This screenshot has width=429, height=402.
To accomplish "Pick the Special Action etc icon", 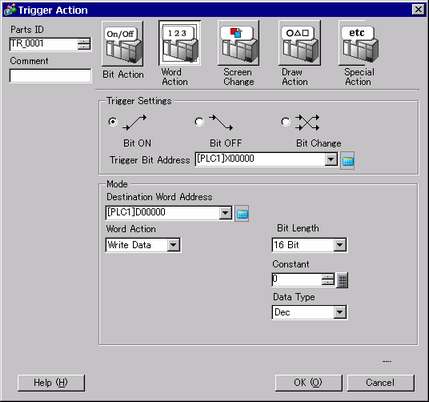I will [x=359, y=43].
